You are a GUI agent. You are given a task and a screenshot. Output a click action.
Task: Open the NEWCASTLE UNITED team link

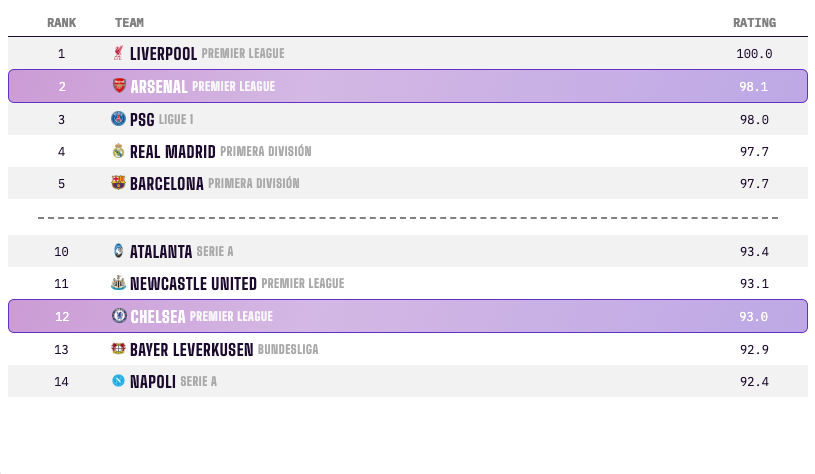coord(193,284)
